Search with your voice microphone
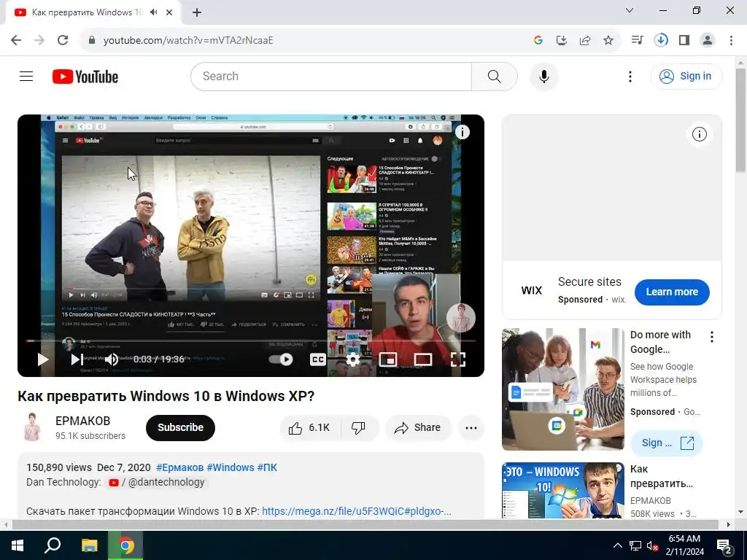 coord(544,76)
